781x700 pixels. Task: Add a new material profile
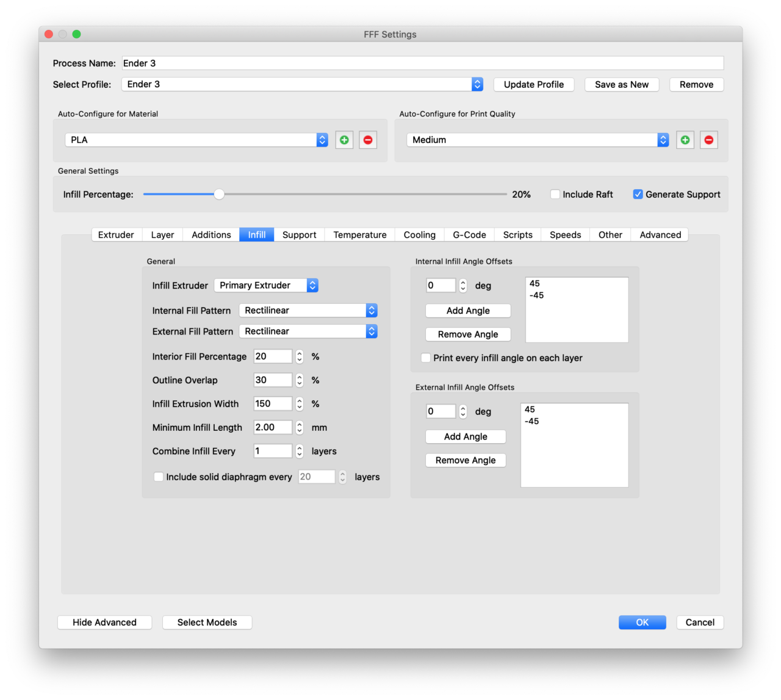[x=344, y=140]
